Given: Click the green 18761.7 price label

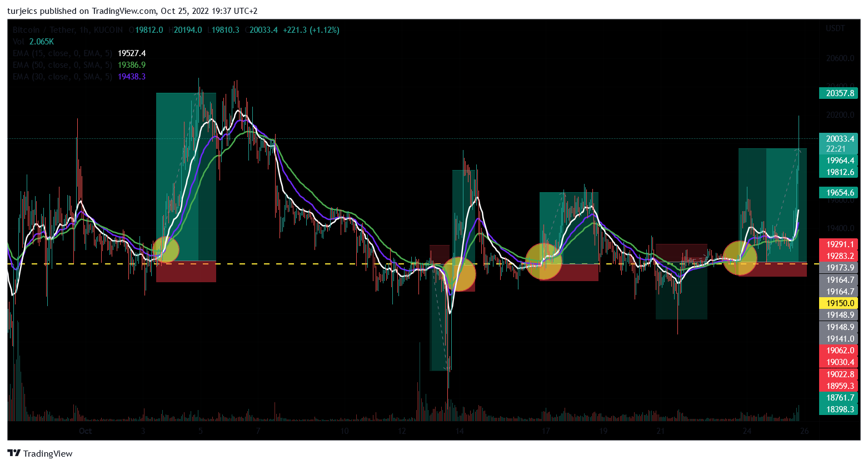Looking at the screenshot, I should click(839, 398).
